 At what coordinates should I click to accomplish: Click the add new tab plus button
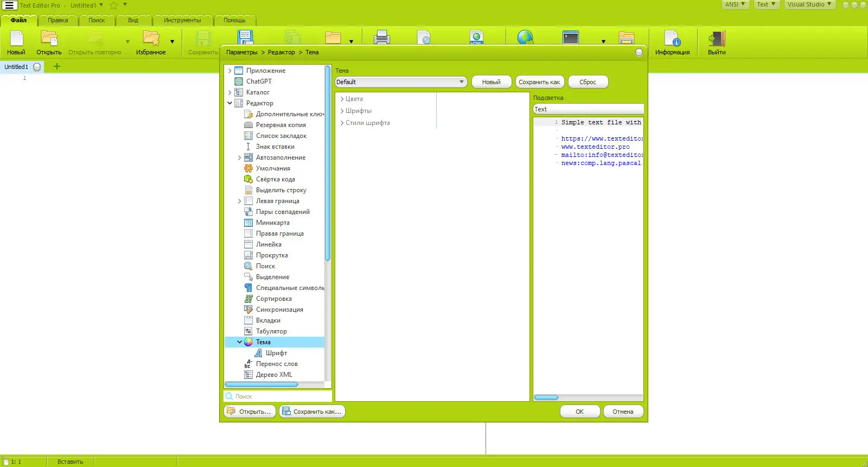point(57,67)
